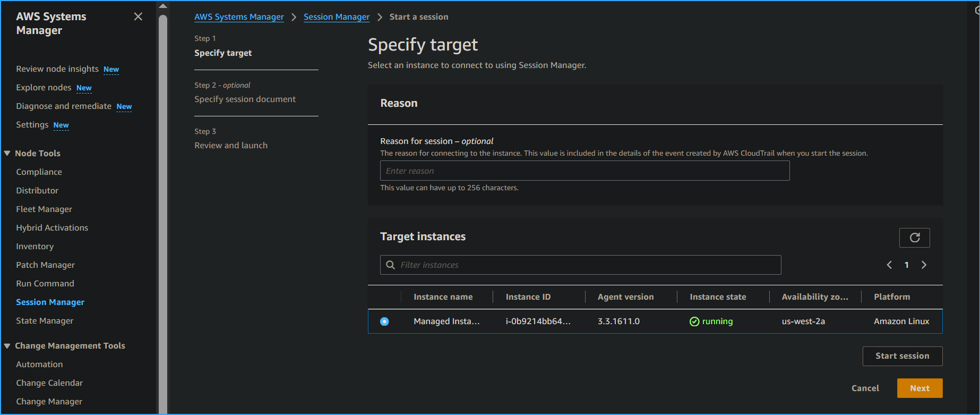Click instance ID i-0b9214bb64 cell

coord(538,321)
